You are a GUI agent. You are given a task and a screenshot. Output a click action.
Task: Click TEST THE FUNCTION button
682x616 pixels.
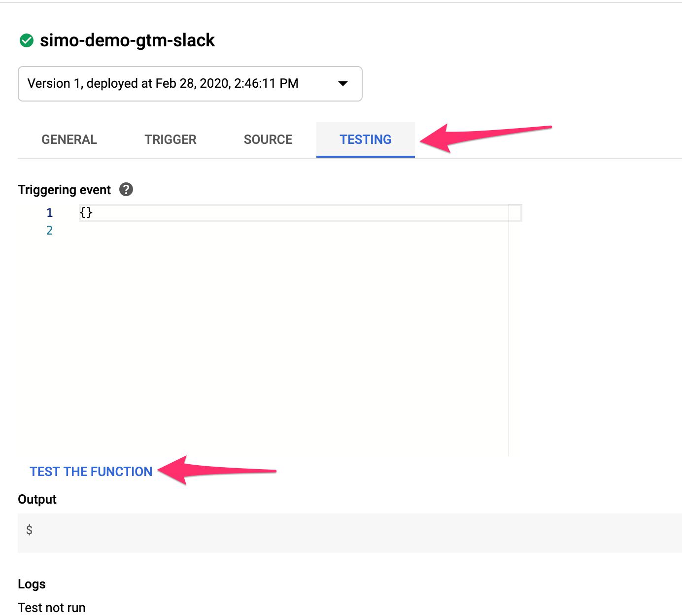tap(91, 472)
